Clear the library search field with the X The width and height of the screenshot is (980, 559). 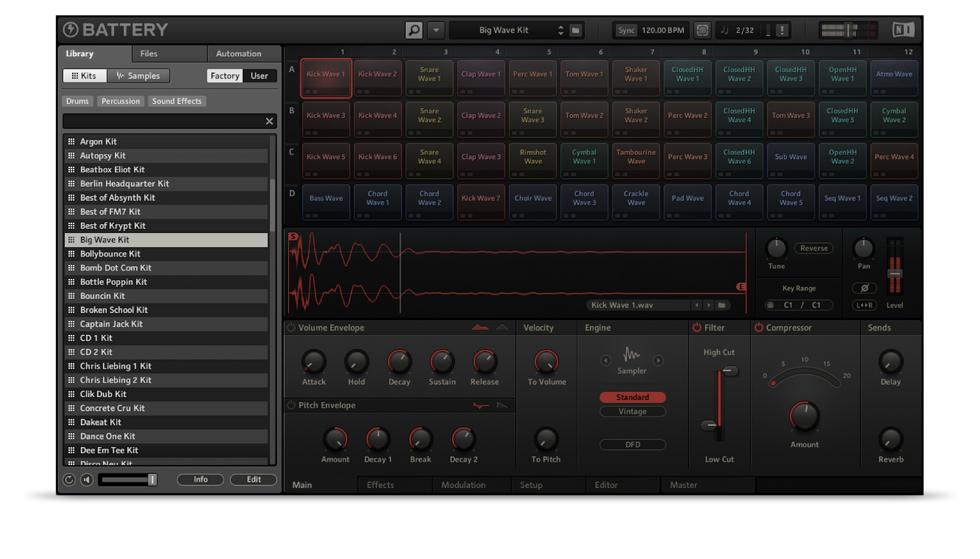tap(269, 121)
